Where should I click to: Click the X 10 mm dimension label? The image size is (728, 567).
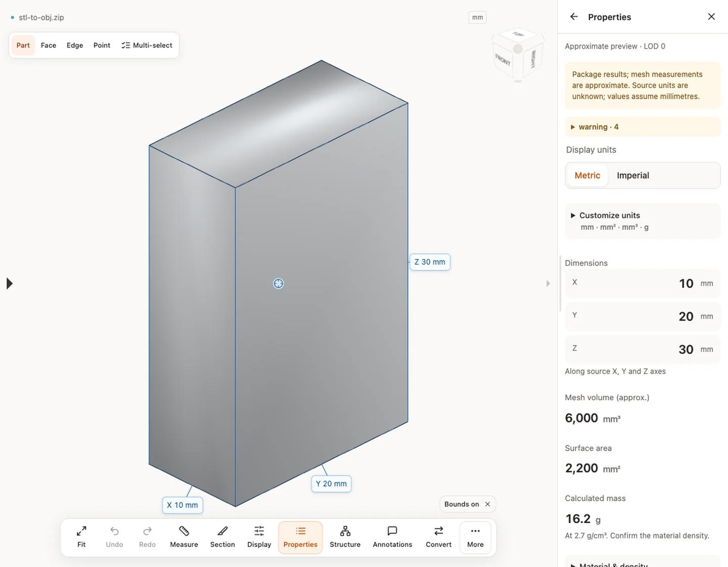(183, 505)
